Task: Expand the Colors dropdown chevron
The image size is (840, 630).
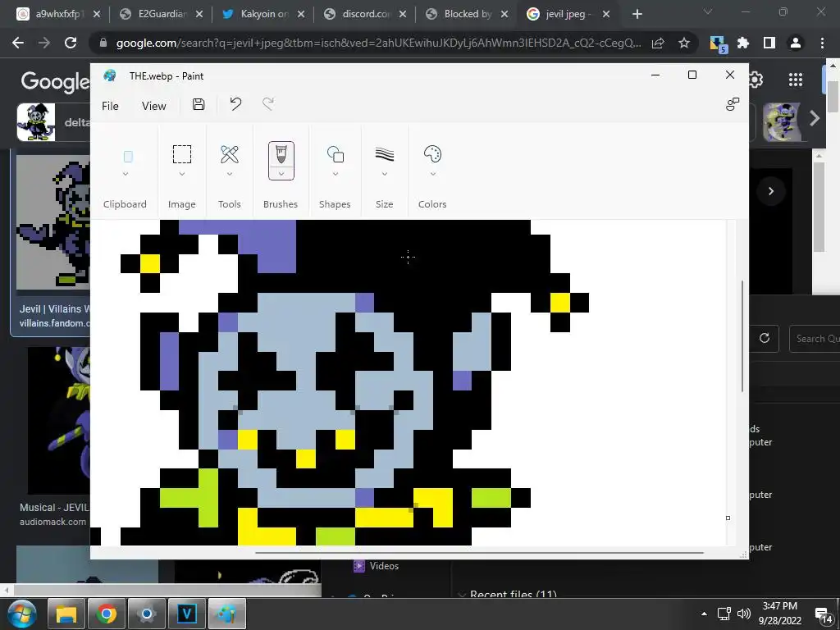Action: [x=433, y=174]
